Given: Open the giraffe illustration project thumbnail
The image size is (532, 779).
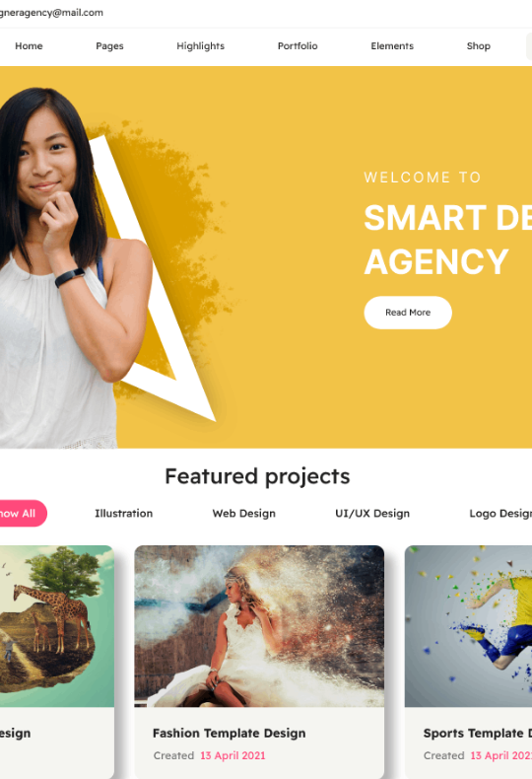Looking at the screenshot, I should (x=56, y=626).
